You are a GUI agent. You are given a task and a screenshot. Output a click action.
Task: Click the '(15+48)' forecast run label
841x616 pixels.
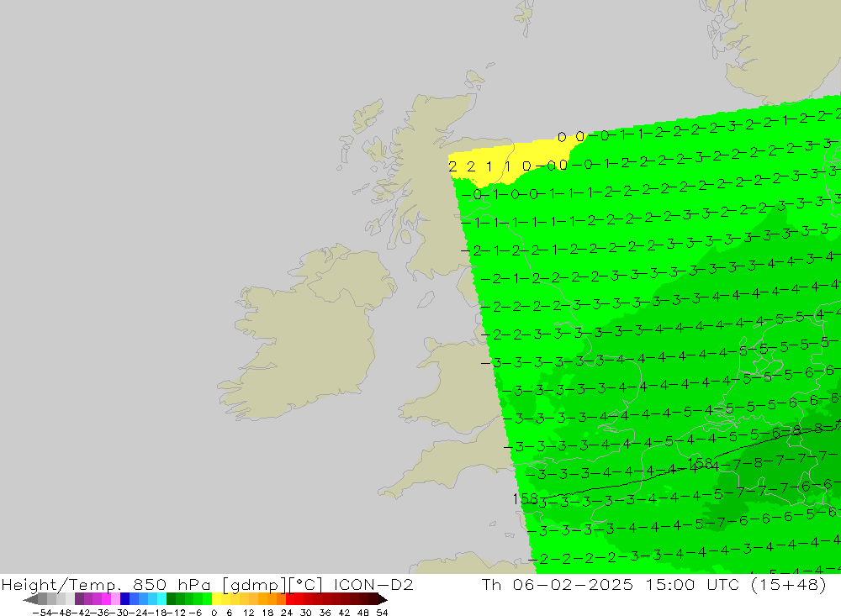[x=788, y=584]
